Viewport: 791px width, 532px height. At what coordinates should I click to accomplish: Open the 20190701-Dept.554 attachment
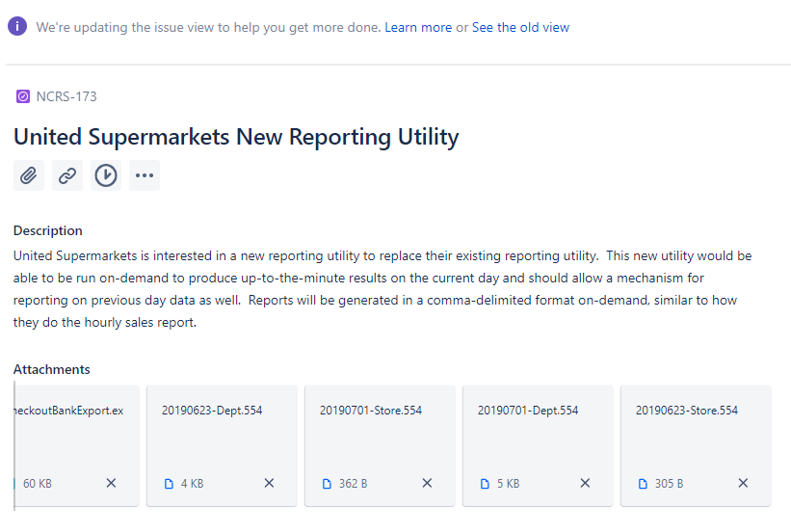click(538, 445)
